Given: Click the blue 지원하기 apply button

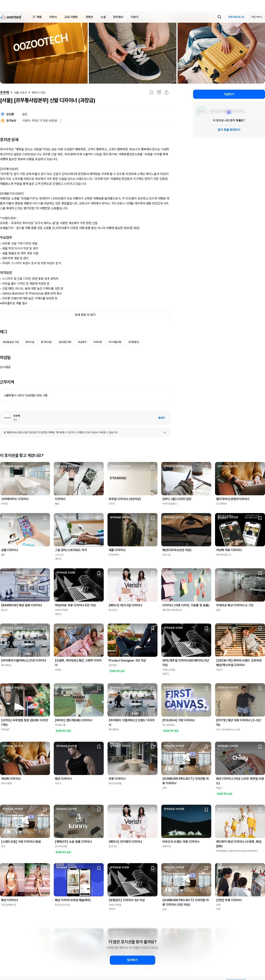Looking at the screenshot, I should pos(229,94).
